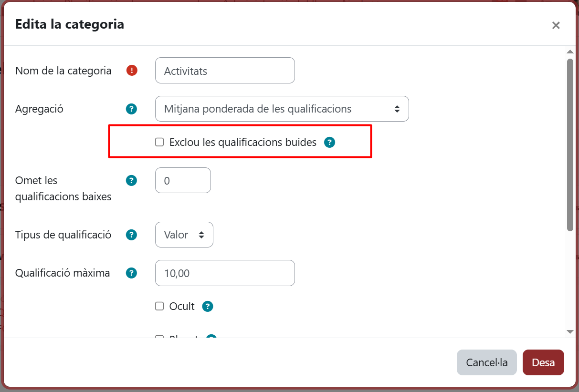Focus the Omet les qualificacions baixes field

click(183, 180)
